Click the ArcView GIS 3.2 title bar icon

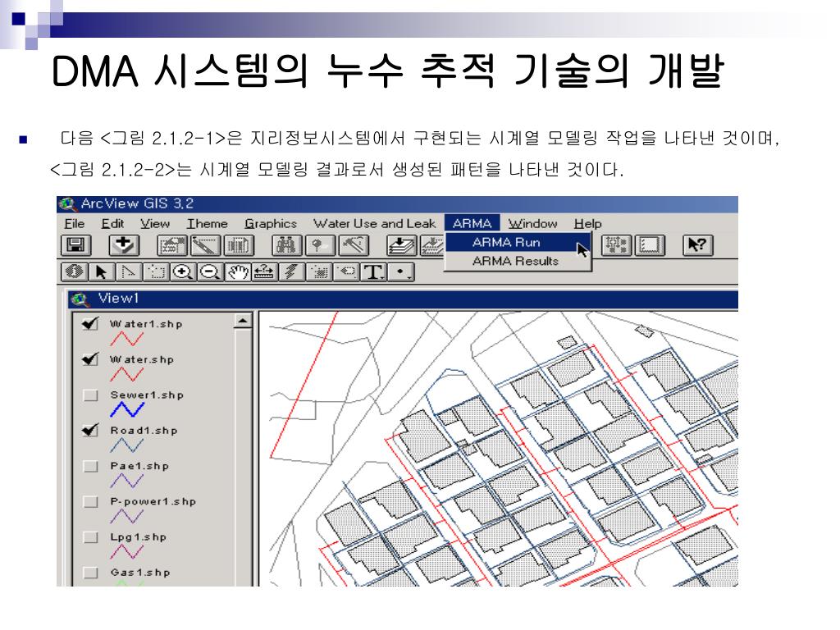[67, 204]
